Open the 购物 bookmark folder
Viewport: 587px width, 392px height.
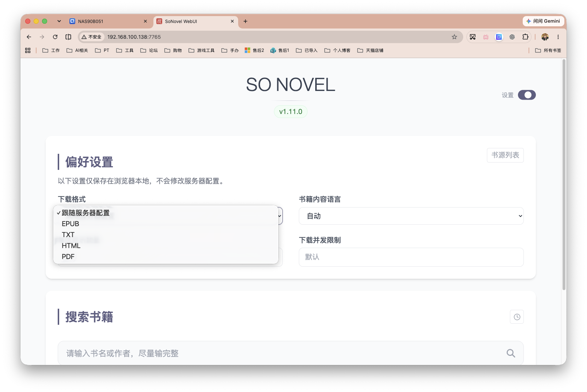(173, 50)
